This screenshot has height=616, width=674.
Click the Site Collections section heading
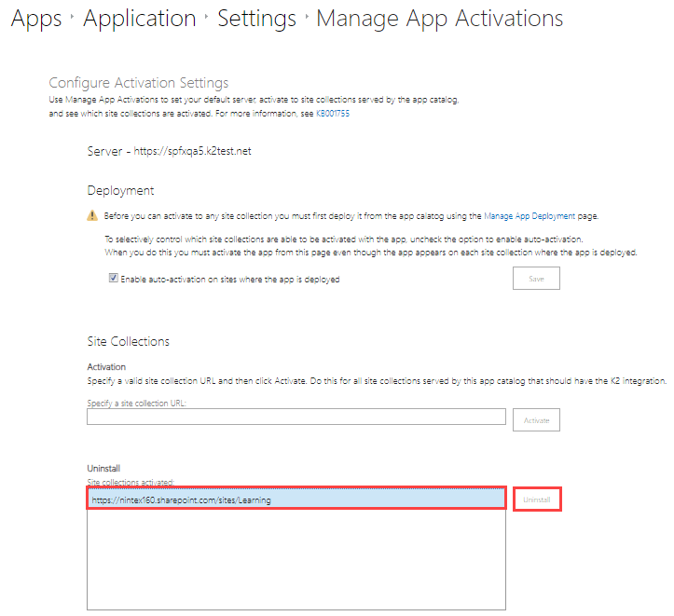pos(129,342)
